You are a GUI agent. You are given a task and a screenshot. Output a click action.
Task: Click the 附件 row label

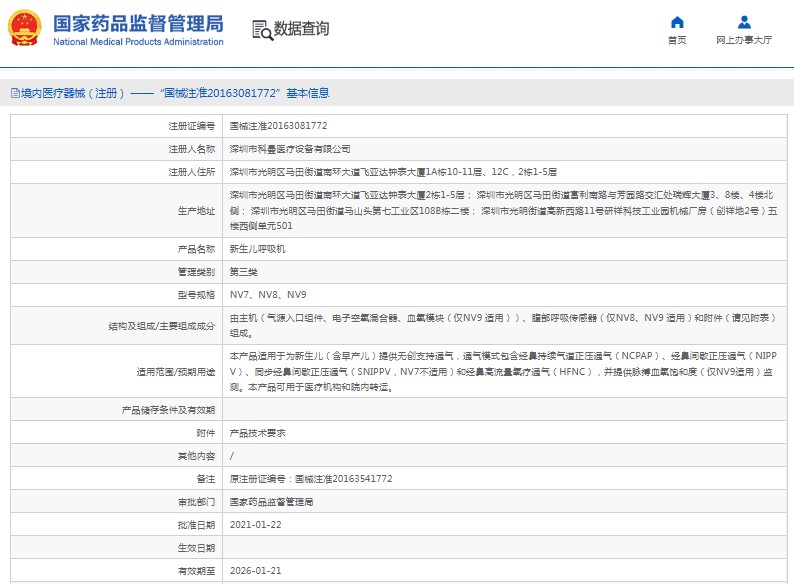tap(206, 433)
